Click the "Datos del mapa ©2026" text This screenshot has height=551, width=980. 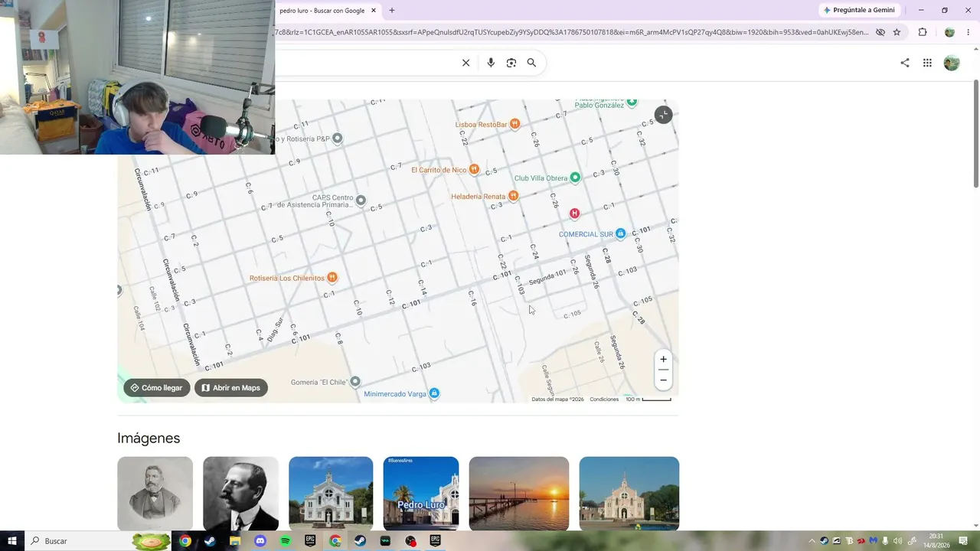557,399
